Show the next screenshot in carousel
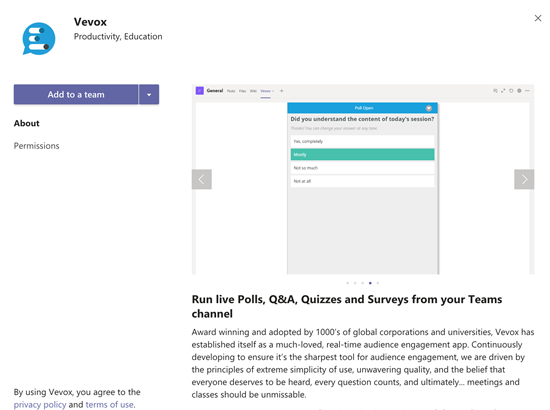The image size is (550, 410). click(524, 179)
